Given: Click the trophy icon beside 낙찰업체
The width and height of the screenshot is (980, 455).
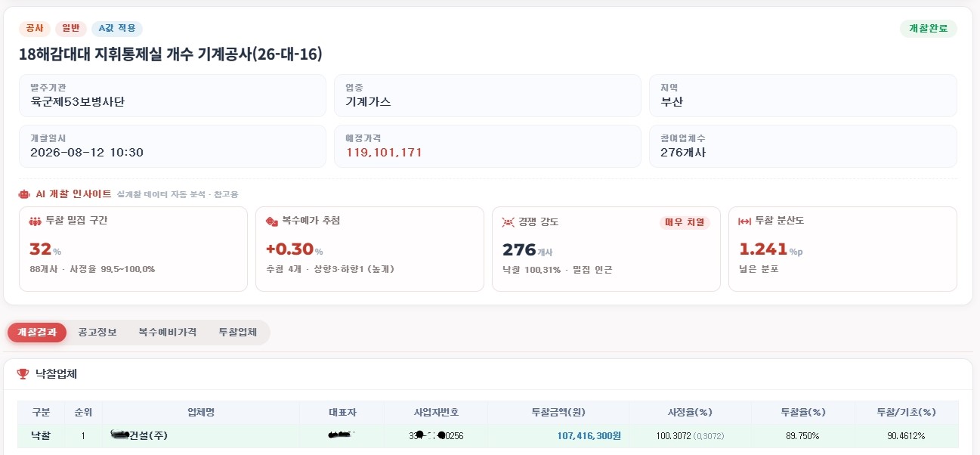Looking at the screenshot, I should pos(23,373).
